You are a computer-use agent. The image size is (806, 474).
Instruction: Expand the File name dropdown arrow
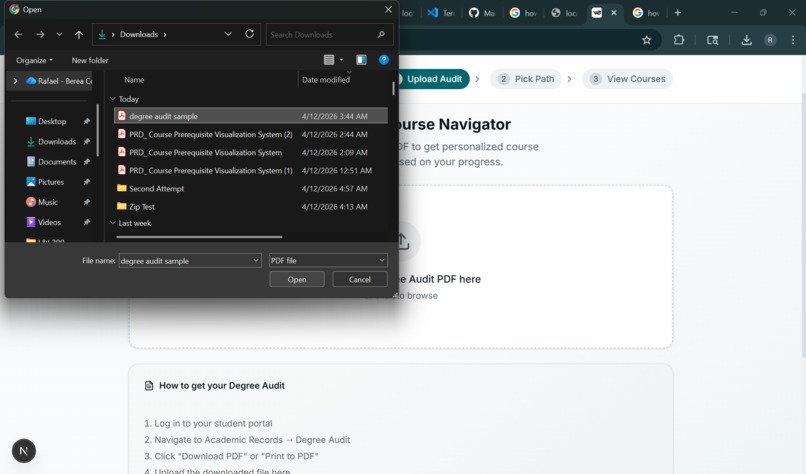pyautogui.click(x=256, y=261)
